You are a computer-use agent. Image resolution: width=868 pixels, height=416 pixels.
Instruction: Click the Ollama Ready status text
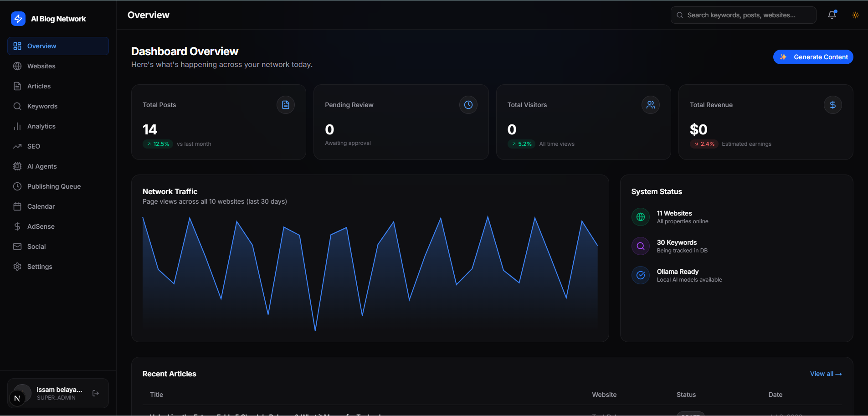(x=678, y=272)
